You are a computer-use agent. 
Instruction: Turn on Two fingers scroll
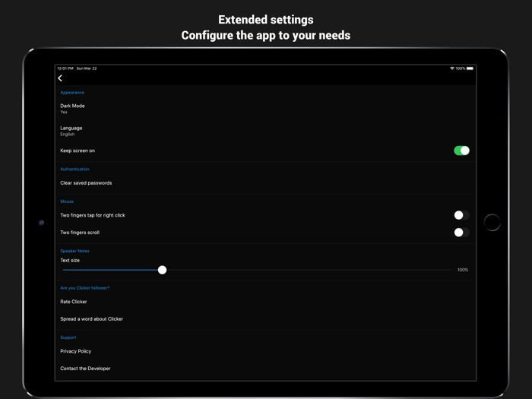point(461,233)
